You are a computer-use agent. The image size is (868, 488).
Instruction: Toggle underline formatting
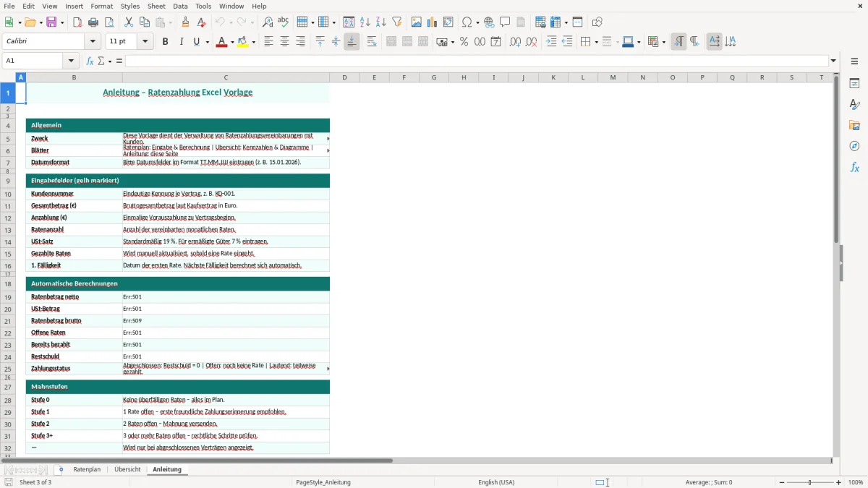(x=196, y=42)
